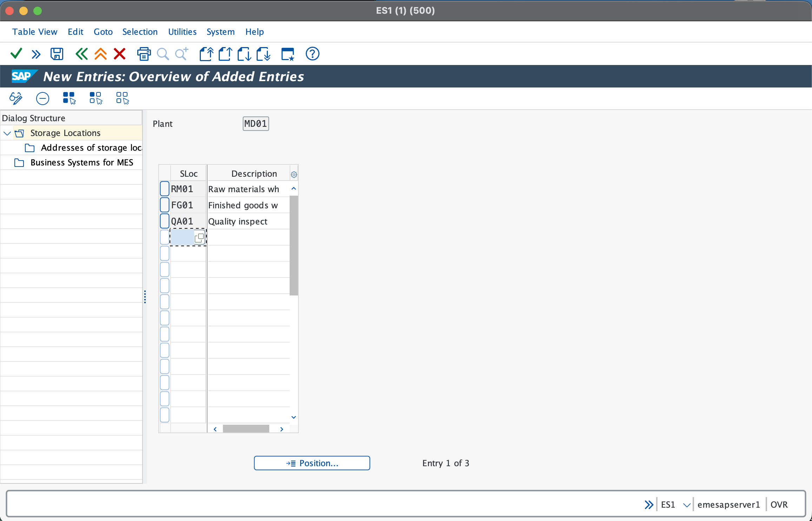Open the Edit menu
The width and height of the screenshot is (812, 521).
[x=75, y=32]
